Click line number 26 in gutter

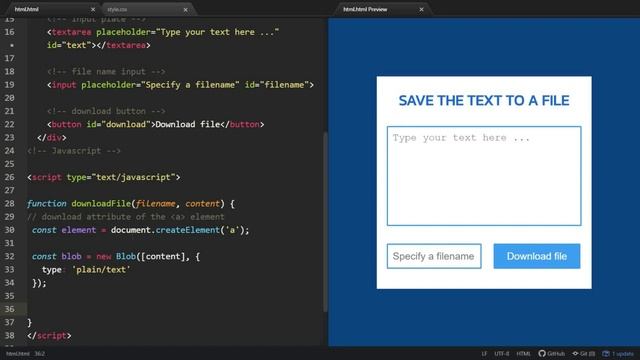tap(9, 177)
